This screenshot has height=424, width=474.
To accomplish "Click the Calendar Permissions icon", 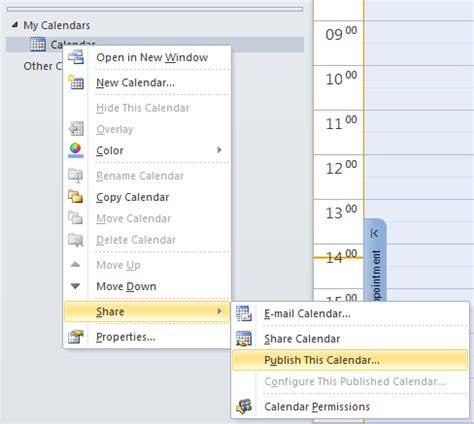I will [244, 406].
